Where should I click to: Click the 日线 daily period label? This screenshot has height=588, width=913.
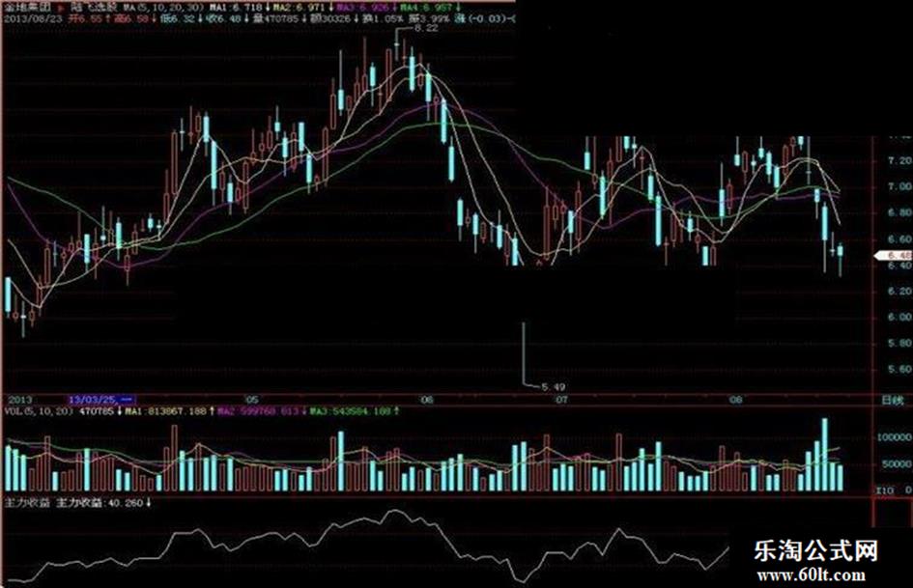(892, 401)
